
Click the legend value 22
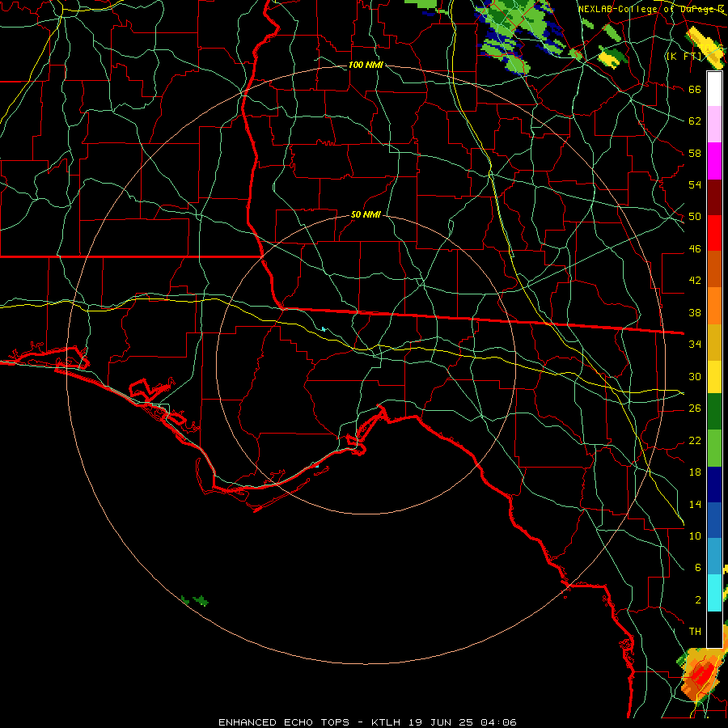coord(695,440)
